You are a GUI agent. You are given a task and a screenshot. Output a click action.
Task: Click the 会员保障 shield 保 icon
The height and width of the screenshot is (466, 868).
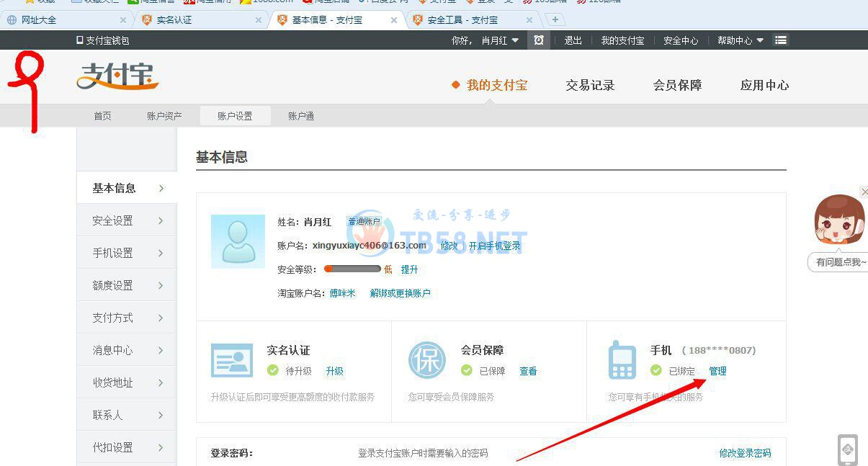point(427,360)
